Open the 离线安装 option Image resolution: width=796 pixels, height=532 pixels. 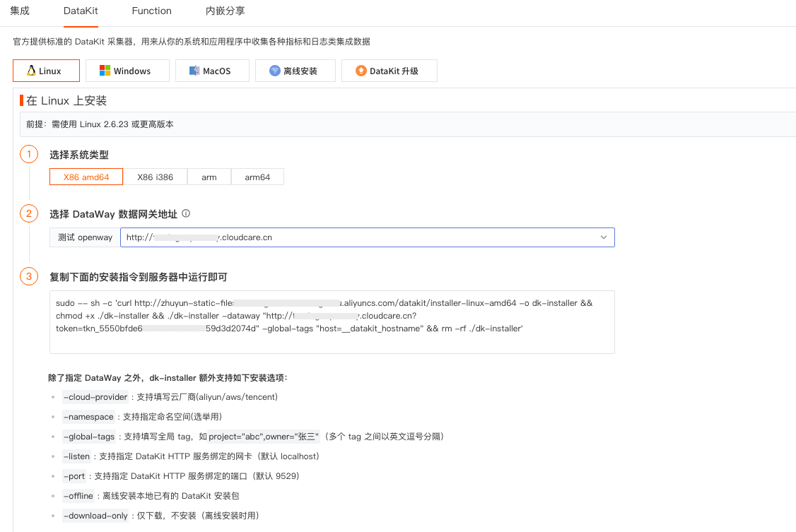[x=295, y=71]
